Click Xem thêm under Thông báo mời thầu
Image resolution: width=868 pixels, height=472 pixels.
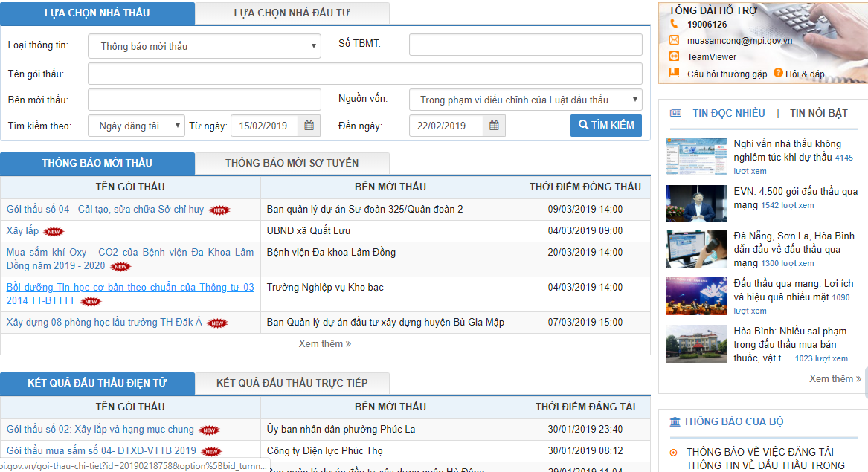tap(324, 343)
